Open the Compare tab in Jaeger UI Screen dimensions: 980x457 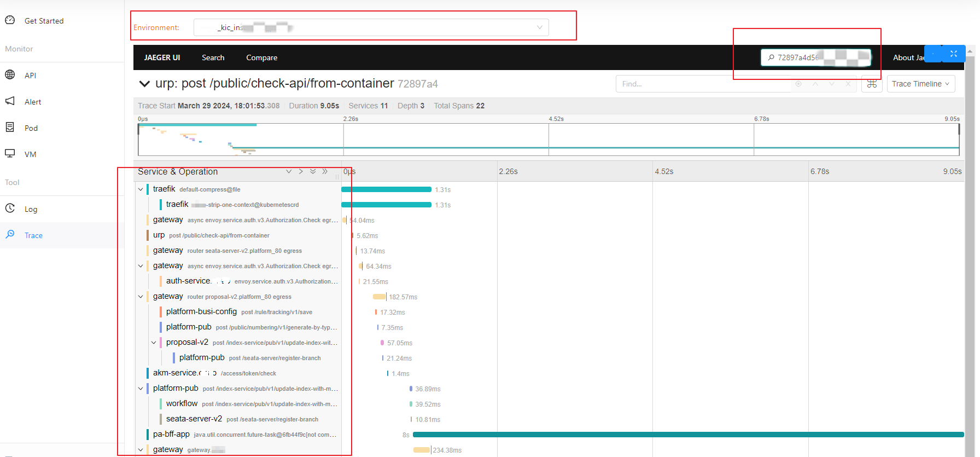tap(261, 57)
